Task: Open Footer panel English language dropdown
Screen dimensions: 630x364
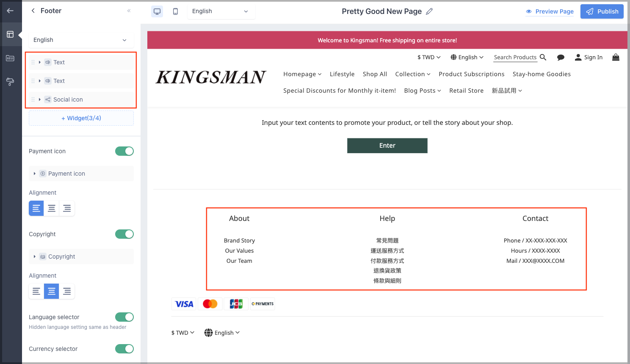Action: pos(81,40)
